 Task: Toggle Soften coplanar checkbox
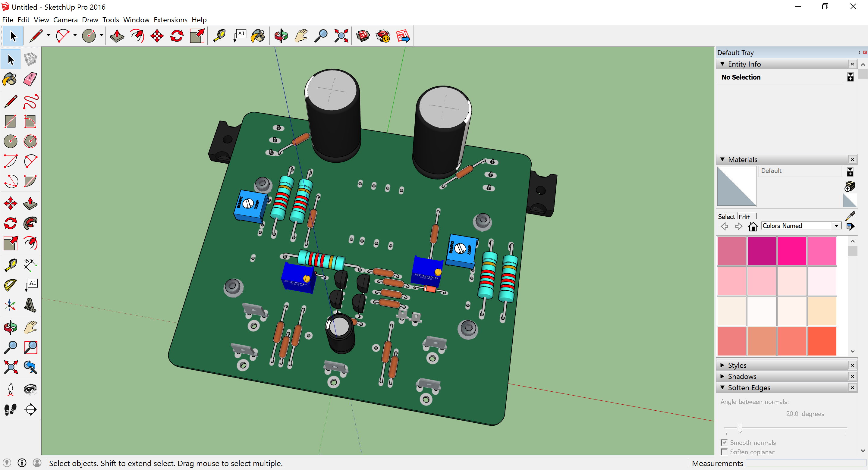[x=724, y=452]
